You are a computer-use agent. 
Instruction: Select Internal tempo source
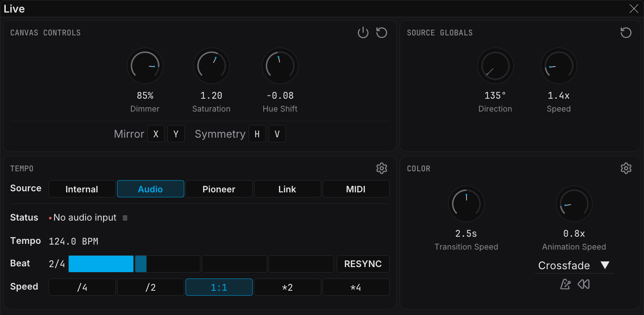(x=82, y=189)
